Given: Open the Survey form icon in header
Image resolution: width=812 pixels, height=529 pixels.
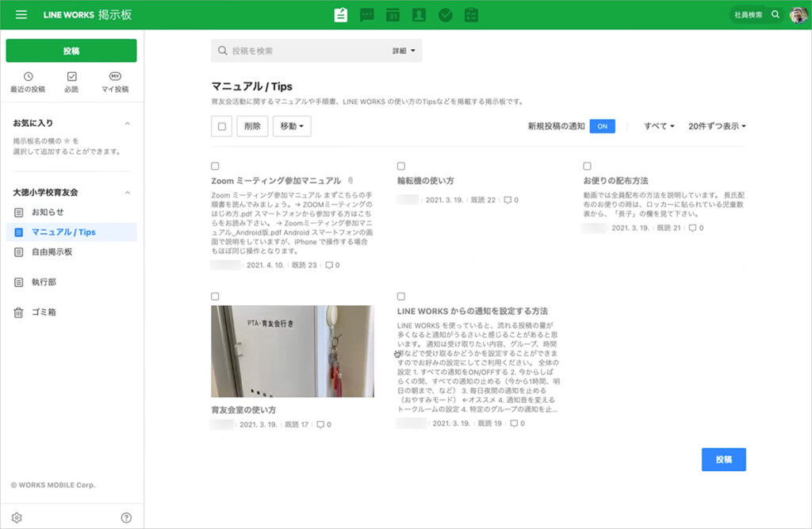Looking at the screenshot, I should click(x=471, y=15).
